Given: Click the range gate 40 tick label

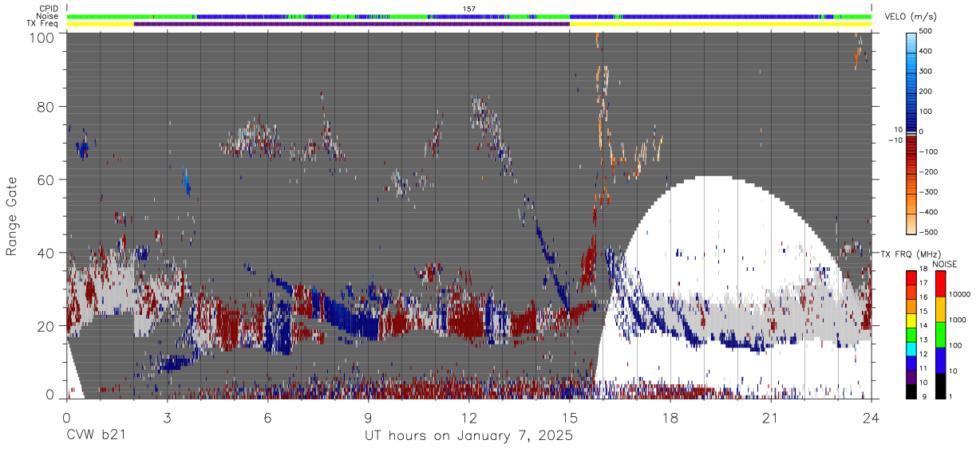Looking at the screenshot, I should click(45, 253).
